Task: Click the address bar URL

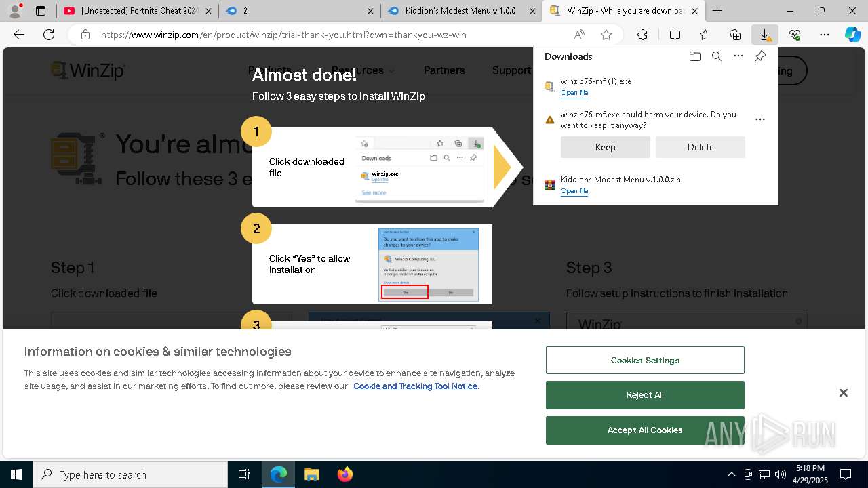Action: click(283, 35)
